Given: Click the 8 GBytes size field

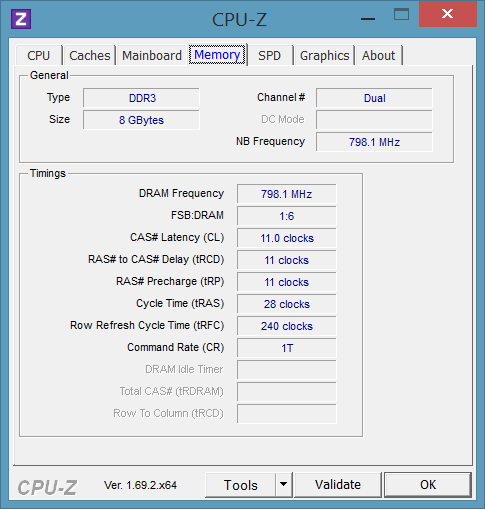Looking at the screenshot, I should (x=141, y=120).
